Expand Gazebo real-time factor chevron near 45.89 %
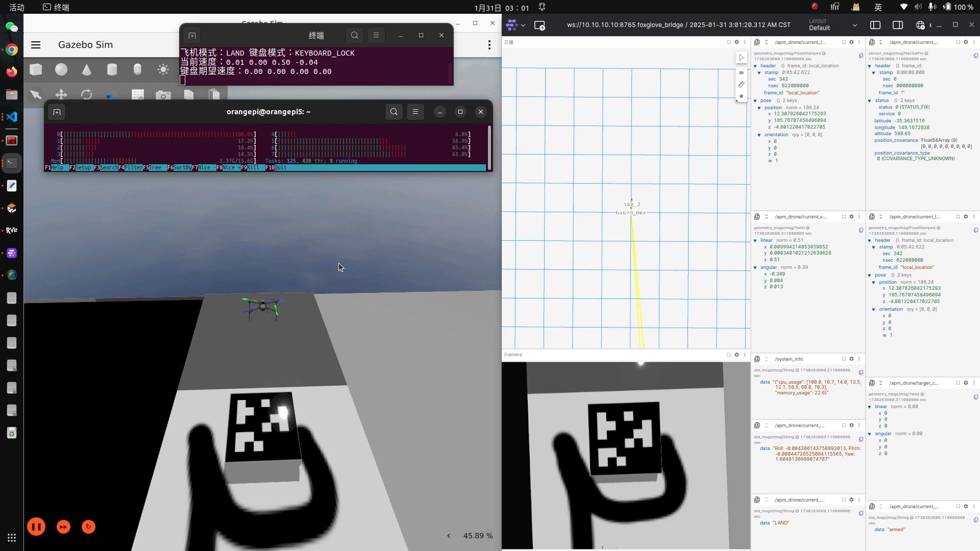Viewport: 980px width, 551px height. (x=449, y=536)
